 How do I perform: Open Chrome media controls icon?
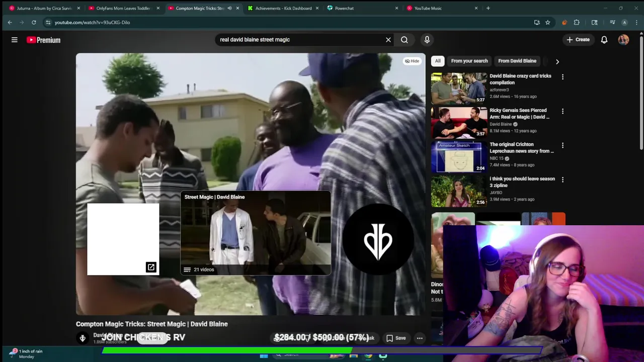(x=612, y=22)
